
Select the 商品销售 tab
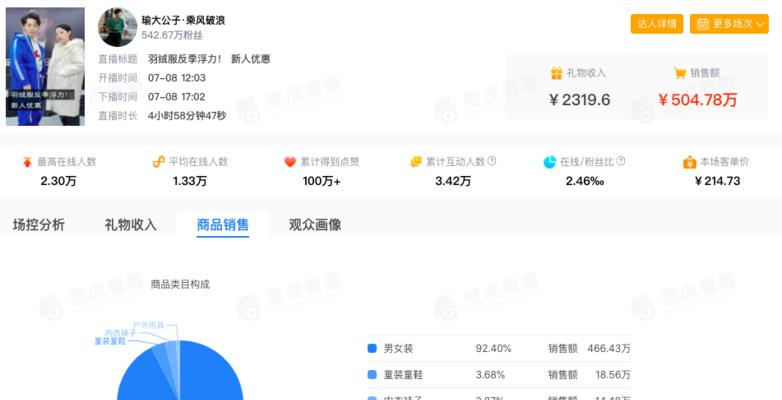[223, 225]
